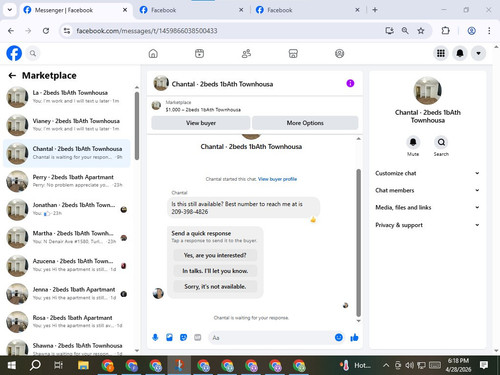This screenshot has width=500, height=375.
Task: Open La - 2beds 1bAth Townhousa chat
Action: click(x=67, y=97)
